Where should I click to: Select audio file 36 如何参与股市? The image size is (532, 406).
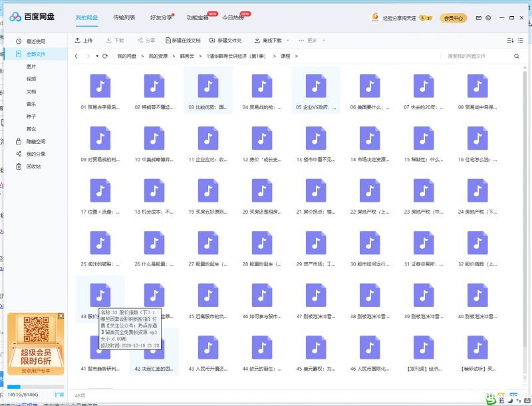tap(262, 301)
